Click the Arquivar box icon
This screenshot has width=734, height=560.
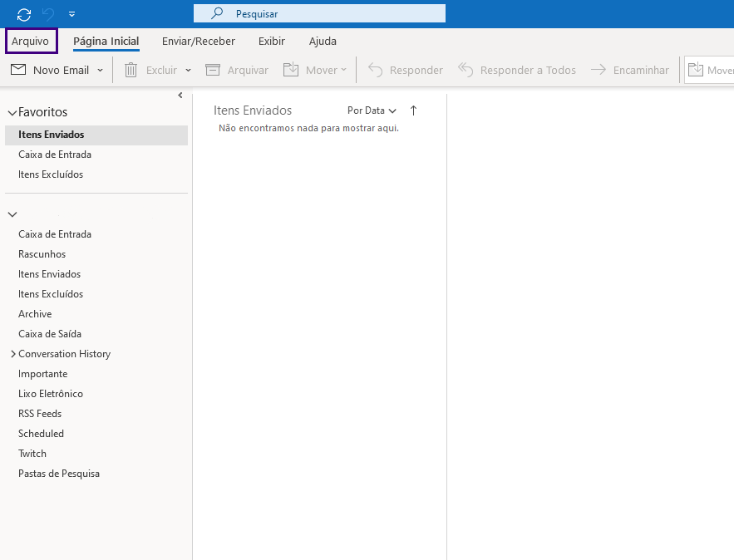pyautogui.click(x=213, y=70)
